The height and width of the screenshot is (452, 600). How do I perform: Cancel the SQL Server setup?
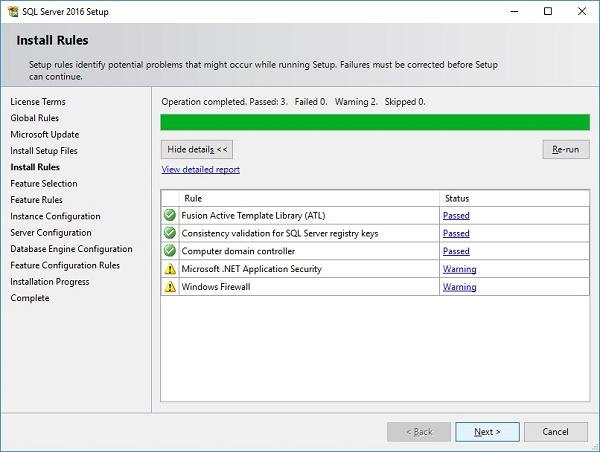556,432
